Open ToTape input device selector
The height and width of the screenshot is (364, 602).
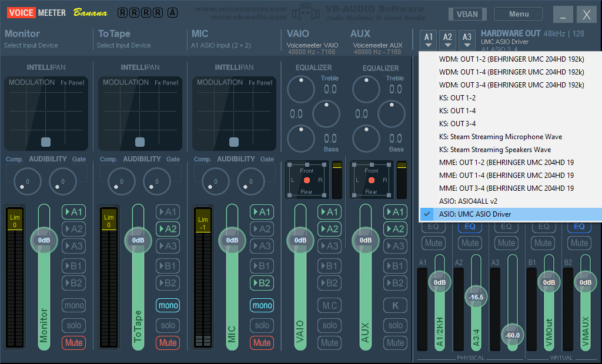(123, 45)
